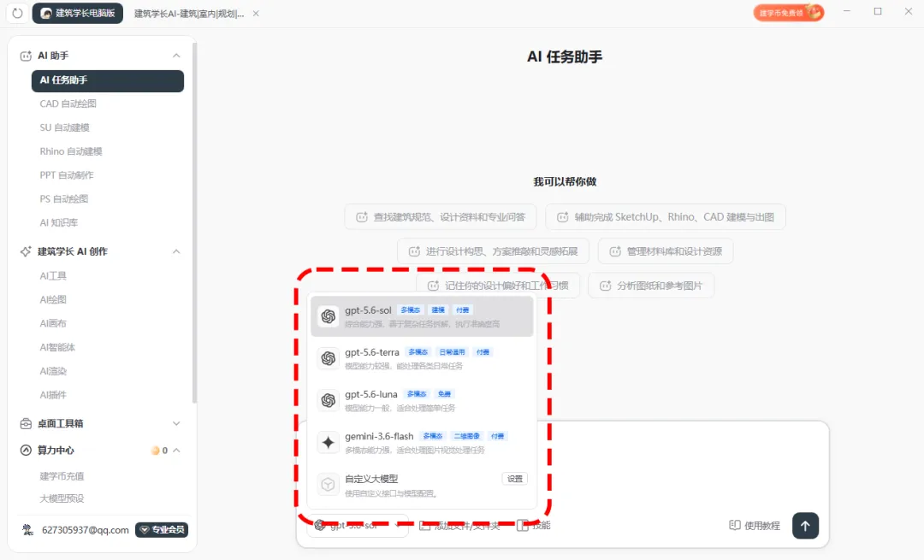Click the 建筑学长 AI 创作 sparkle icon
This screenshot has height=560, width=924.
pos(26,251)
